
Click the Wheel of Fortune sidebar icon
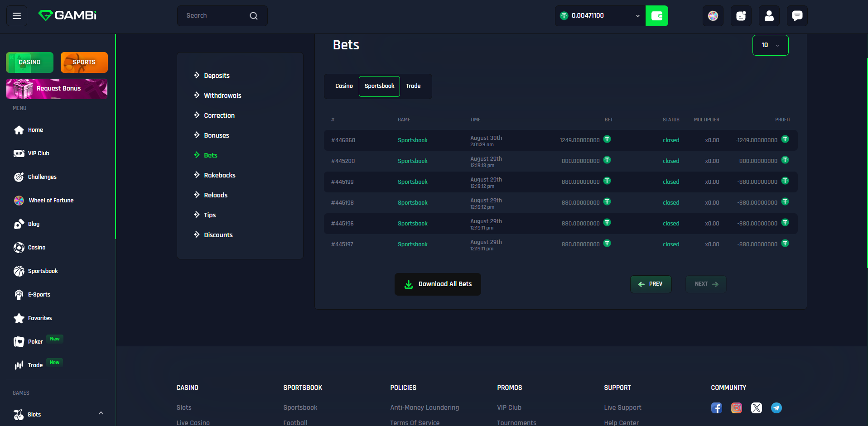[x=19, y=201]
